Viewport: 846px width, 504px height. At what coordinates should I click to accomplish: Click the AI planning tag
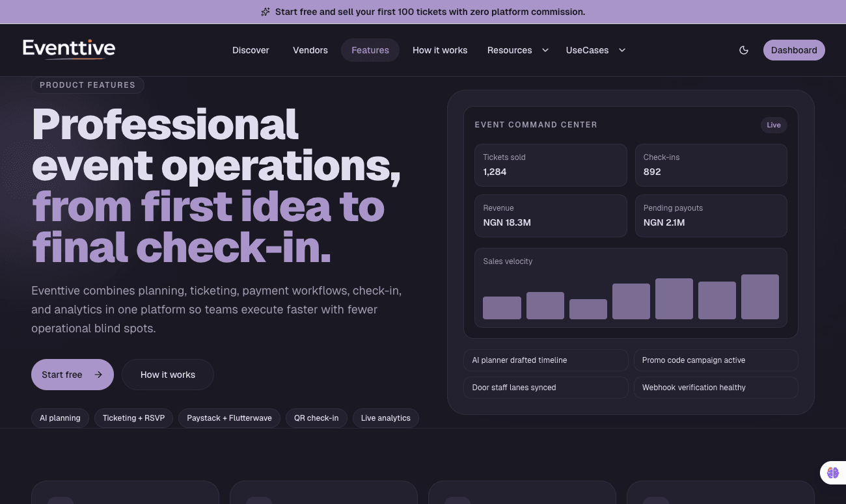click(60, 418)
